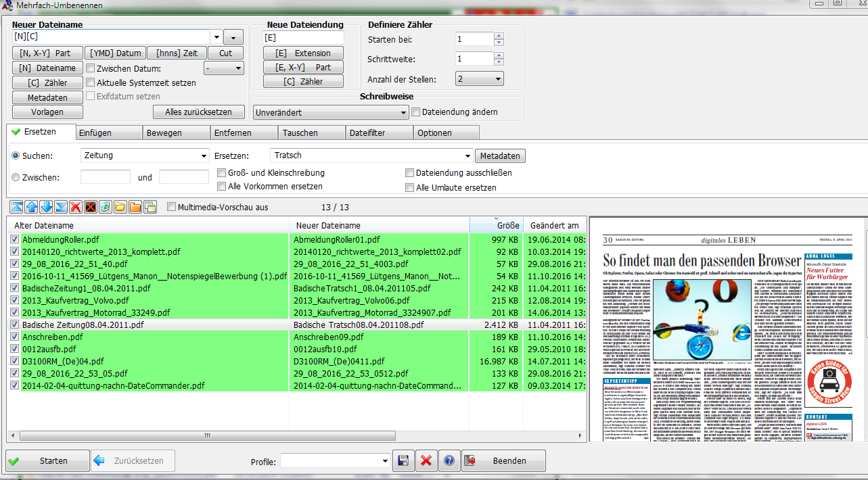Image resolution: width=868 pixels, height=480 pixels.
Task: Click the floppy disk save profile icon
Action: pyautogui.click(x=403, y=461)
